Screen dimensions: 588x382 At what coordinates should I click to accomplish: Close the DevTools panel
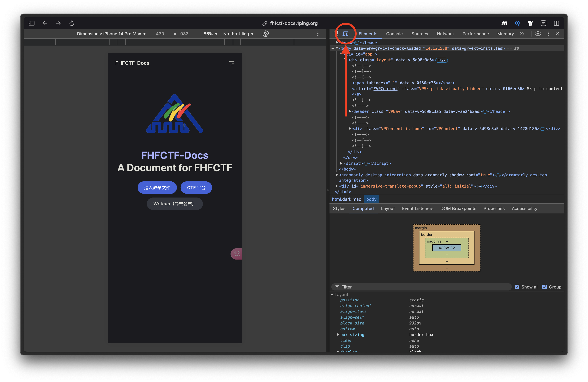pyautogui.click(x=557, y=34)
